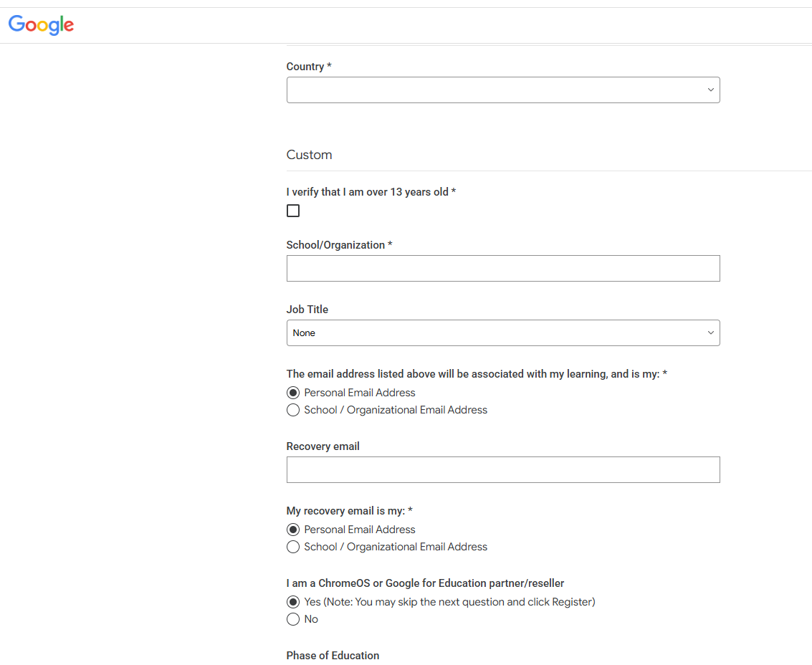This screenshot has height=665, width=812.
Task: Click the Google logo
Action: pos(41,25)
